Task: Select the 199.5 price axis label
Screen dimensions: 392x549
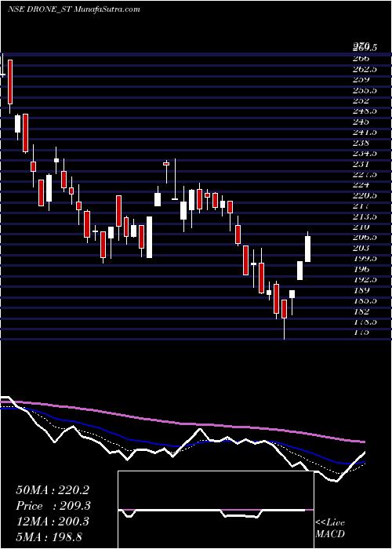Action: [365, 258]
